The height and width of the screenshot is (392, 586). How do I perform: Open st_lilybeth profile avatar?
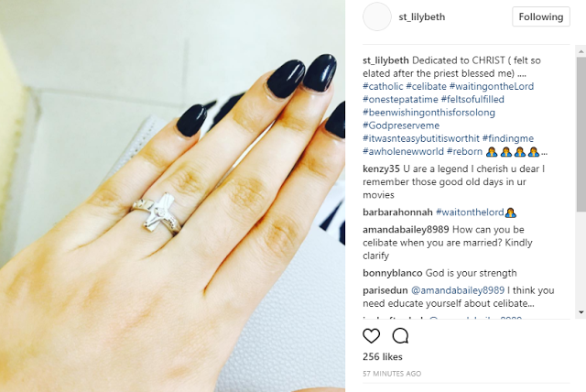point(377,16)
